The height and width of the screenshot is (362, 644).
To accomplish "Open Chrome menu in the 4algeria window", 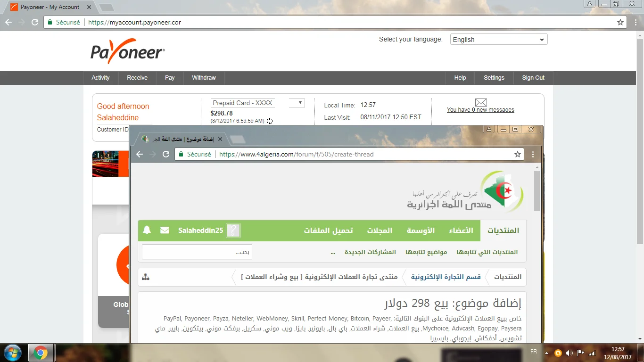I will (533, 154).
